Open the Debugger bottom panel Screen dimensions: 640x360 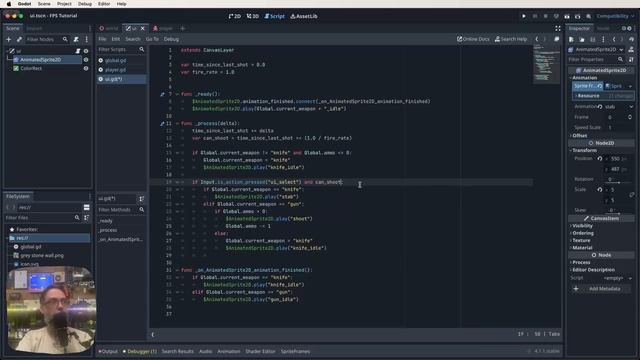pos(140,351)
